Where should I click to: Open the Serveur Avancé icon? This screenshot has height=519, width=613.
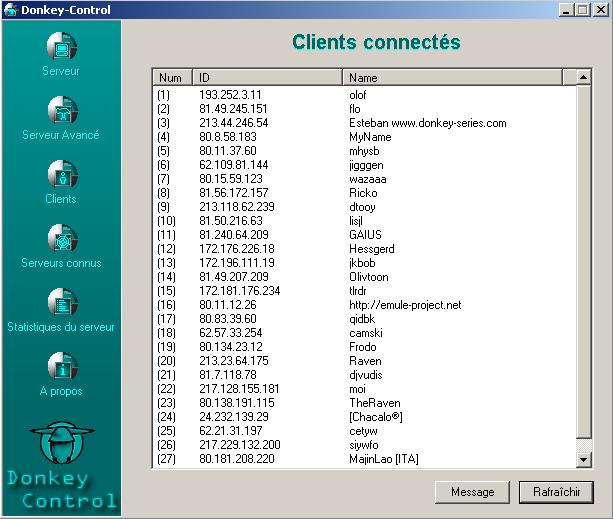click(x=63, y=110)
